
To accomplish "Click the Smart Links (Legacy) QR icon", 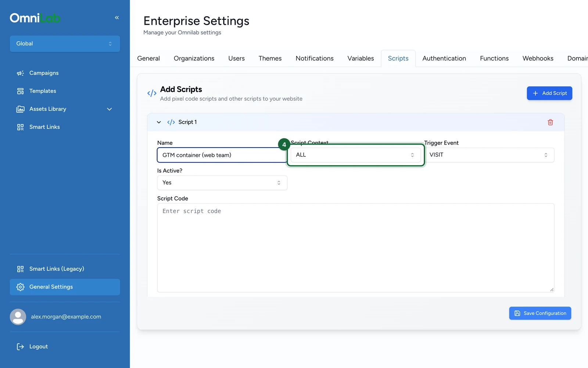I will click(x=20, y=269).
